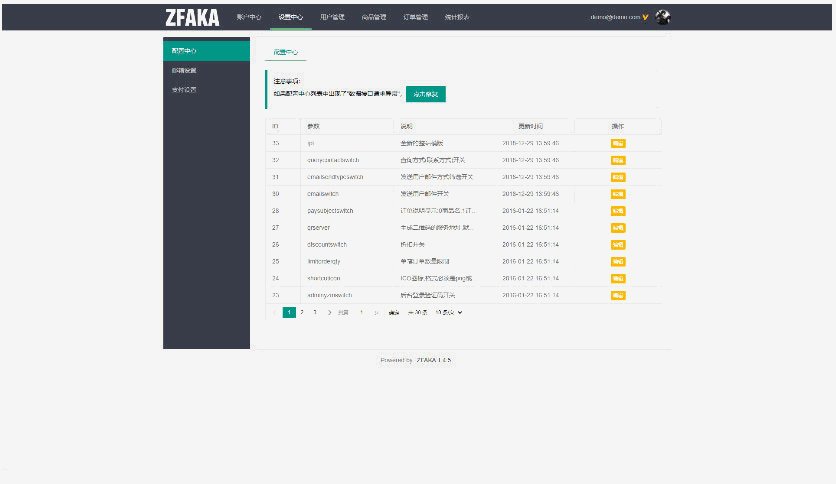Open the first navigation item beside ZFAKA logo
Screen dimensions: 836x484
click(249, 17)
